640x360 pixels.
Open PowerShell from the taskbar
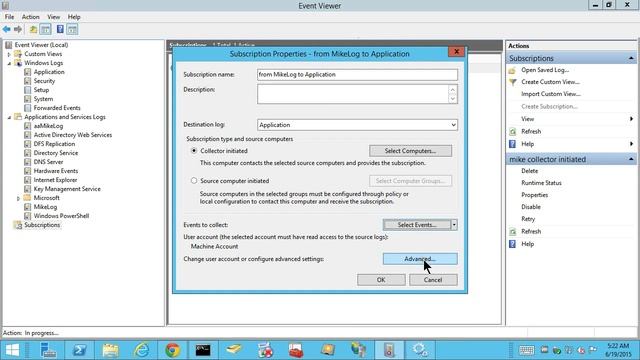click(x=79, y=350)
